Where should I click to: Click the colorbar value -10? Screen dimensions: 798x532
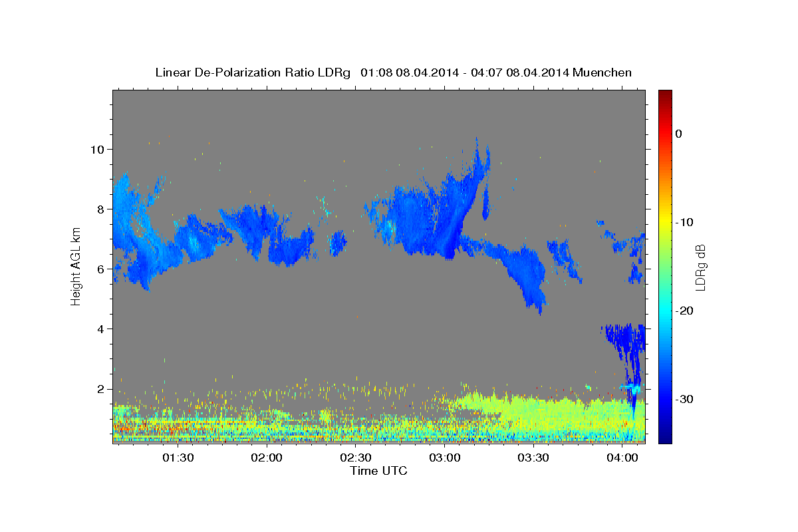[x=684, y=222]
